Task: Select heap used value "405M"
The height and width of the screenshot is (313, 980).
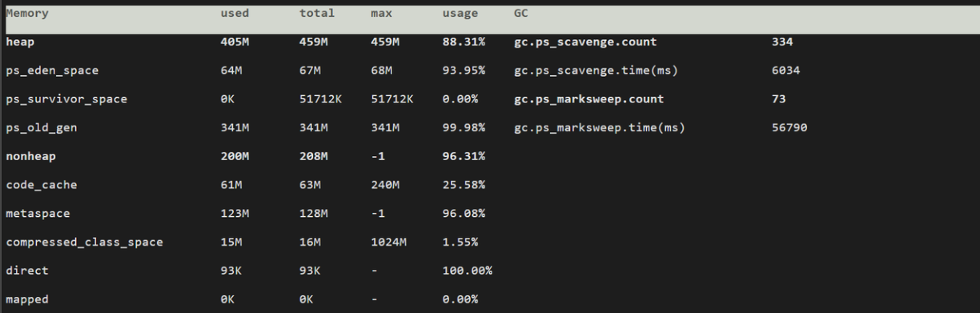Action: click(x=235, y=42)
